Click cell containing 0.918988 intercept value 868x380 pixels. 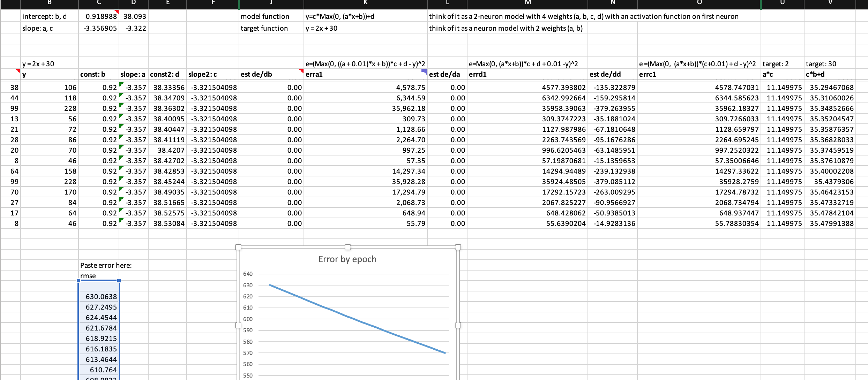pos(99,16)
